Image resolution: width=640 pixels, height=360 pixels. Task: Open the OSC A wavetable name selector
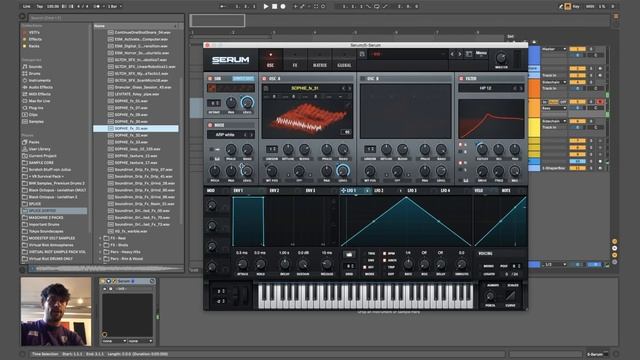304,88
